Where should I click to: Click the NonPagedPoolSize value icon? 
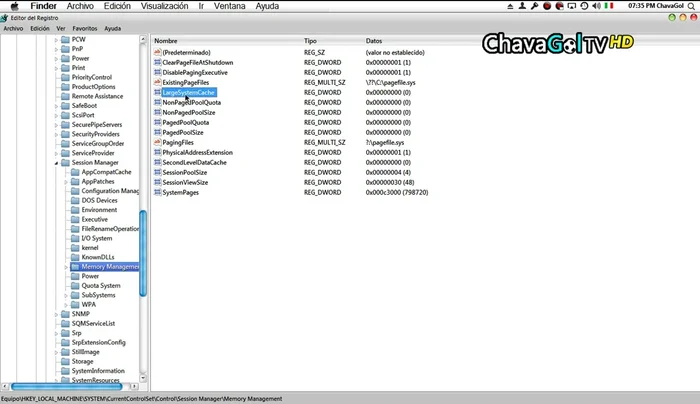[x=157, y=112]
